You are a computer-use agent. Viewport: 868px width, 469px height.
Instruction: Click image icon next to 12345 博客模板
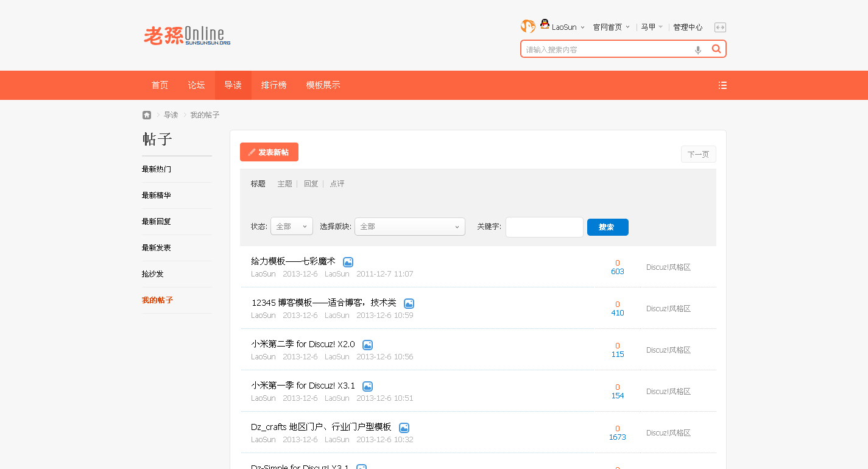pyautogui.click(x=409, y=303)
